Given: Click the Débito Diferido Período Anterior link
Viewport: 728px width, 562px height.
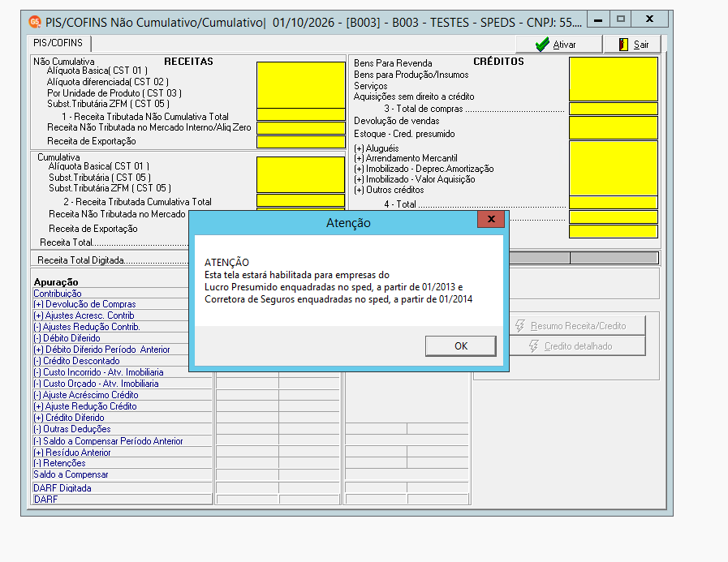Looking at the screenshot, I should coord(101,350).
